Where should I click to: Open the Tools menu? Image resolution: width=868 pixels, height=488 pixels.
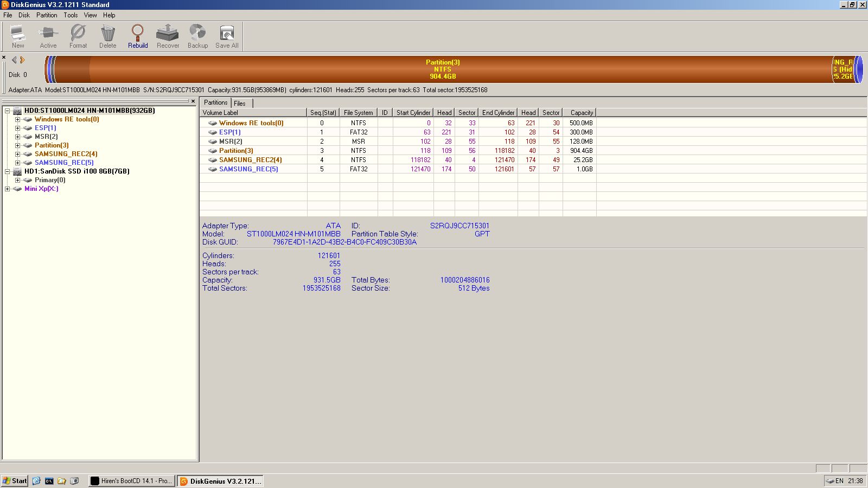(x=71, y=15)
